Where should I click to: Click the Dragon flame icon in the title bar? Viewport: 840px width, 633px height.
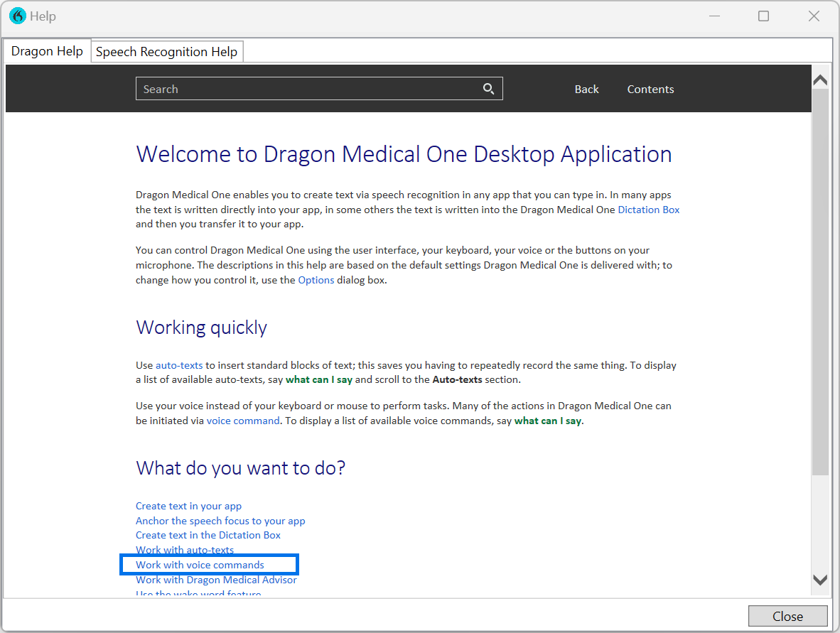(x=16, y=15)
